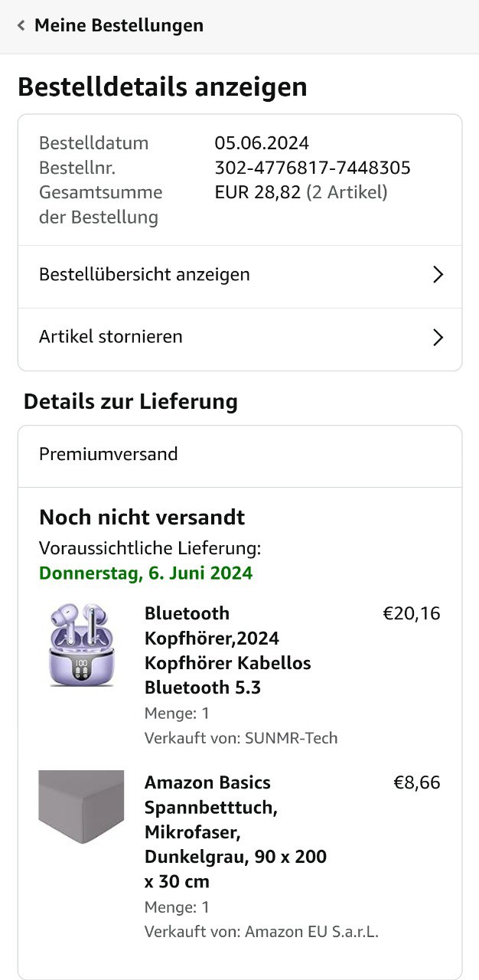Click the order date 05.06.2024

pos(262,143)
